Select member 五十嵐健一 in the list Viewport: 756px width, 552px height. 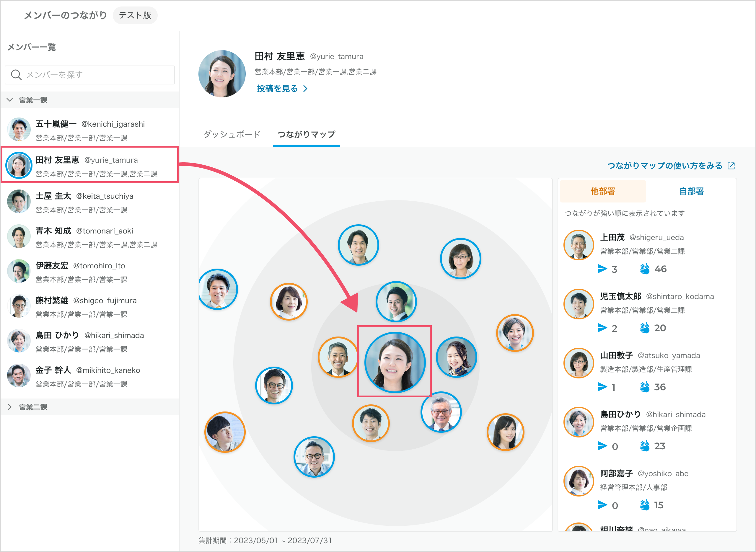(x=89, y=130)
